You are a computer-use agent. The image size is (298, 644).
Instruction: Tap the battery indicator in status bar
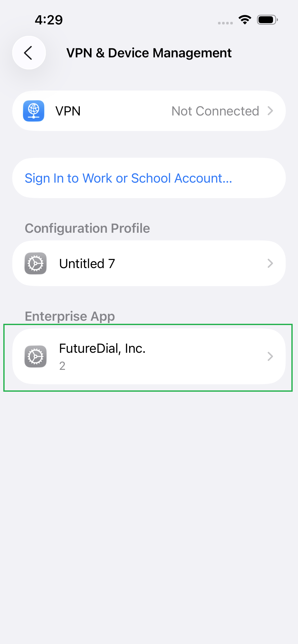pyautogui.click(x=267, y=20)
